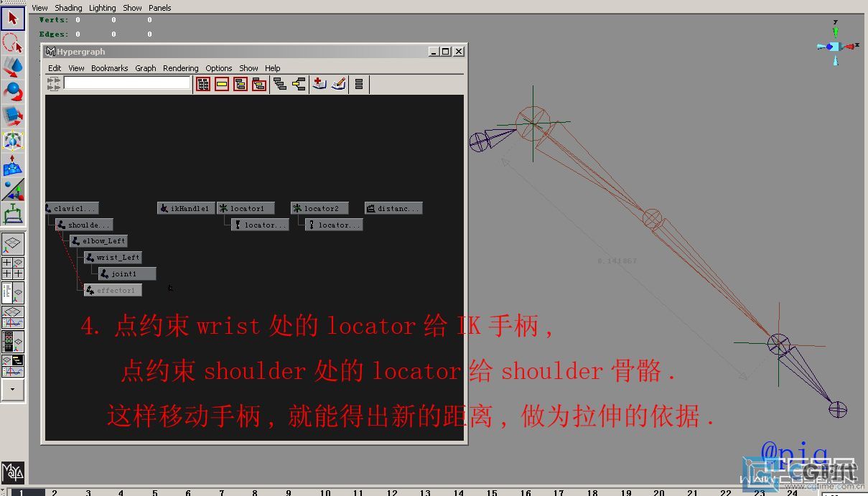Open Hypergraph Bookmarks menu
Screen dimensions: 868x496
coord(109,68)
